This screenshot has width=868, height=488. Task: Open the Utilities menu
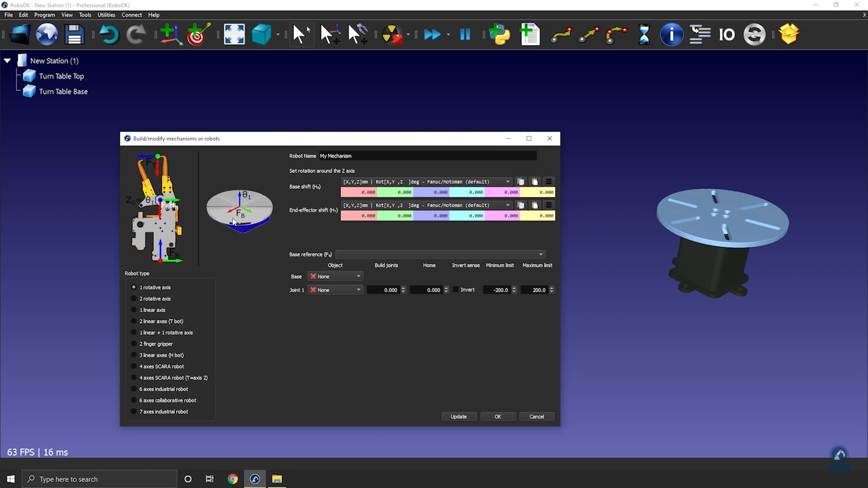[106, 15]
